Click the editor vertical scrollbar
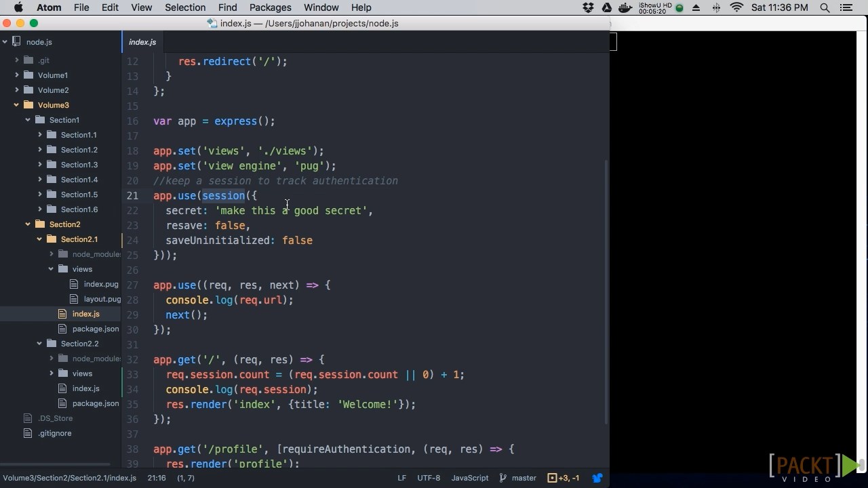The width and height of the screenshot is (868, 488). [606, 291]
